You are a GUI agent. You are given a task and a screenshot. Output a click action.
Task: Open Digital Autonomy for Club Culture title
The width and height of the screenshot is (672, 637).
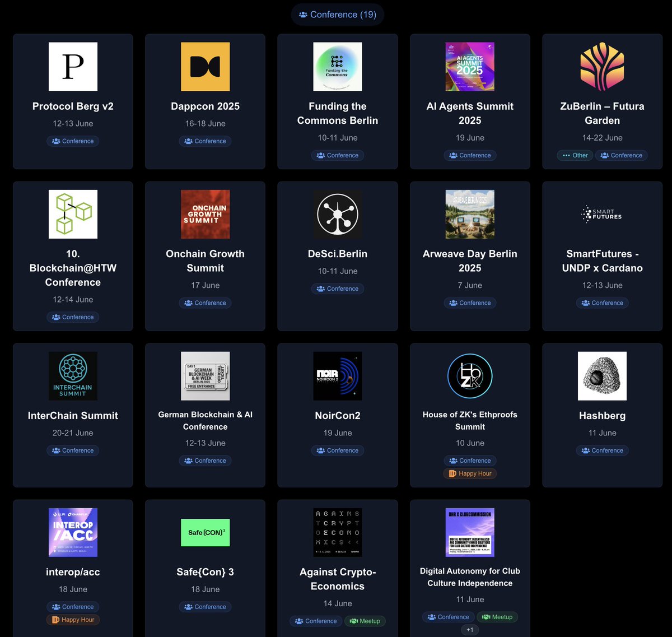470,577
